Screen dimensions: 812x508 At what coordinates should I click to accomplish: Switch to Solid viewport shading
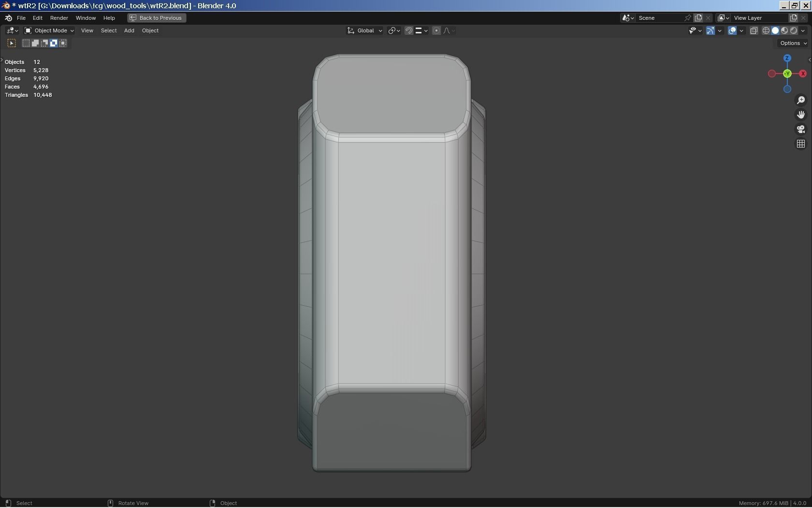pyautogui.click(x=775, y=30)
